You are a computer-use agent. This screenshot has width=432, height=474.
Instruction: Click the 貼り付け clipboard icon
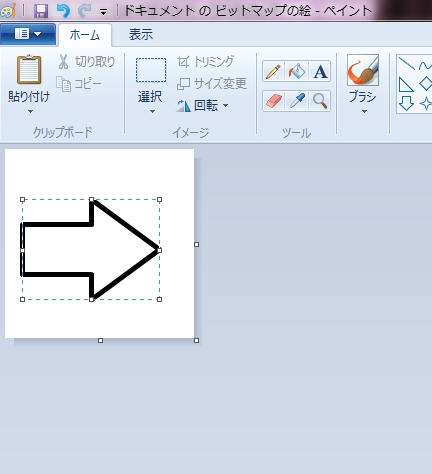pyautogui.click(x=29, y=69)
